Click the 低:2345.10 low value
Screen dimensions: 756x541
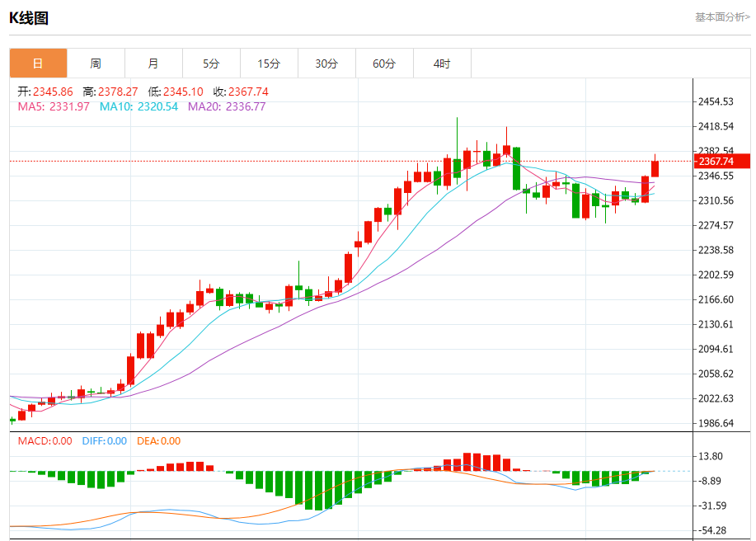pos(176,92)
